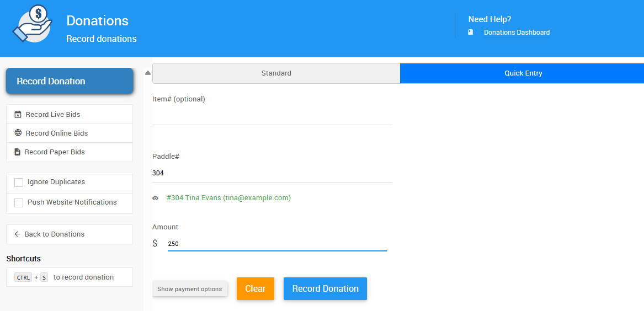
Task: Toggle the eye icon beside Tina Evans
Action: (x=155, y=198)
